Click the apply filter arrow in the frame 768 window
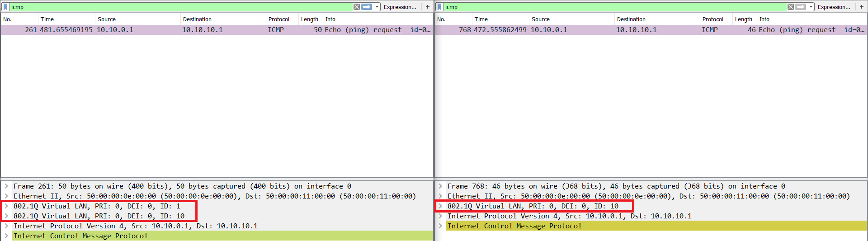 (801, 7)
